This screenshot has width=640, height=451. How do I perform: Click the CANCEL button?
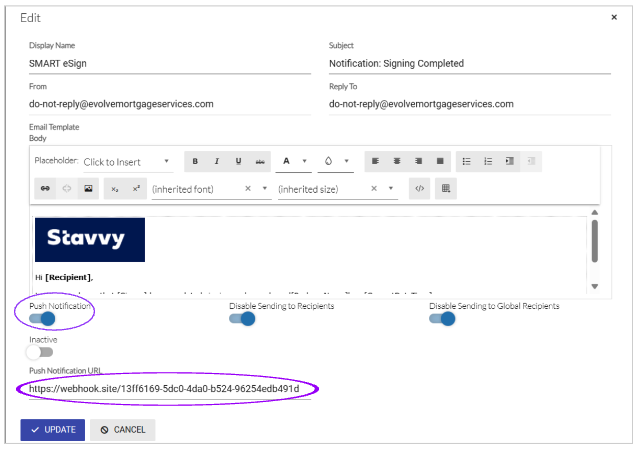tap(122, 430)
